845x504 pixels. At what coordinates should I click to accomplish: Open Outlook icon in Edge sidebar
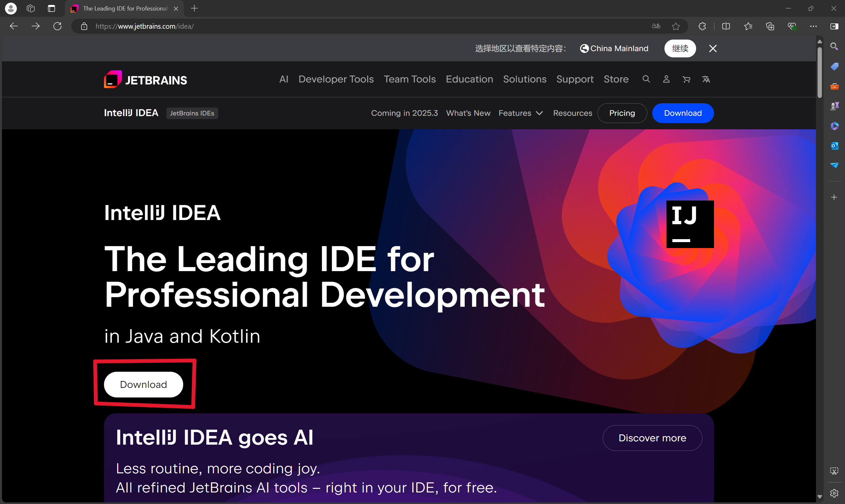pos(834,146)
